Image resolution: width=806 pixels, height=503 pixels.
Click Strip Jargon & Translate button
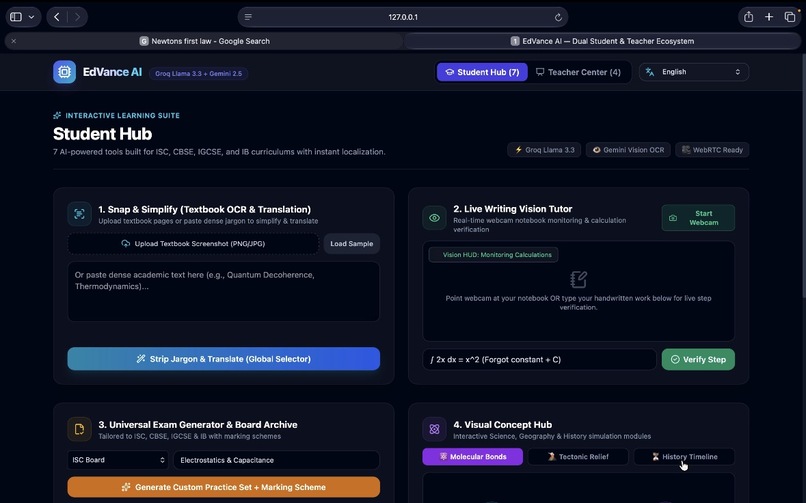(224, 359)
